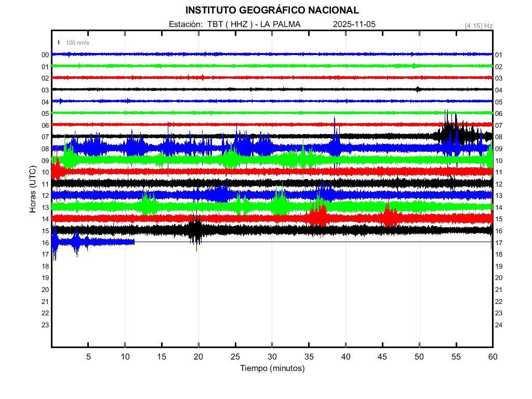
Task: Click the red 100 nm/s scale bar
Action: point(59,43)
